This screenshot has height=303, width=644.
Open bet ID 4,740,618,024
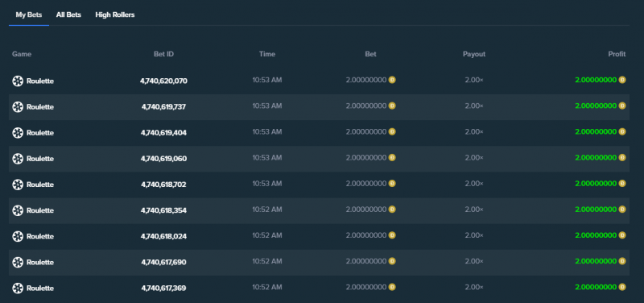point(163,236)
